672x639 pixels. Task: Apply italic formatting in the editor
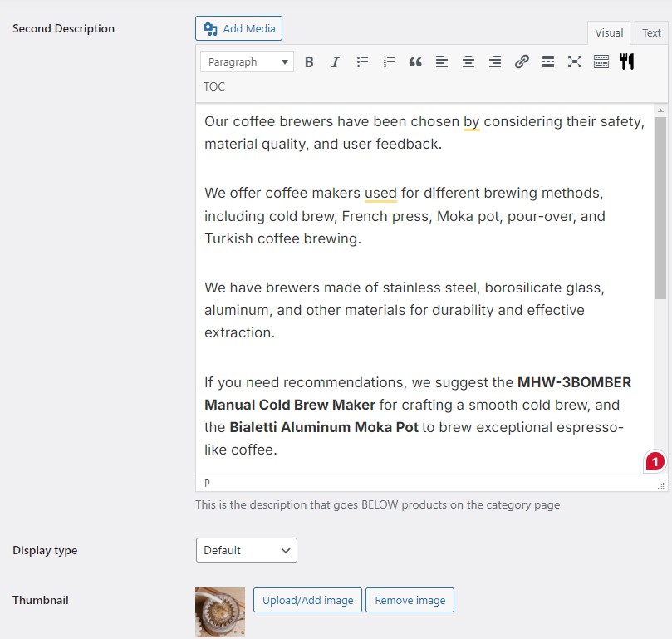pos(336,61)
